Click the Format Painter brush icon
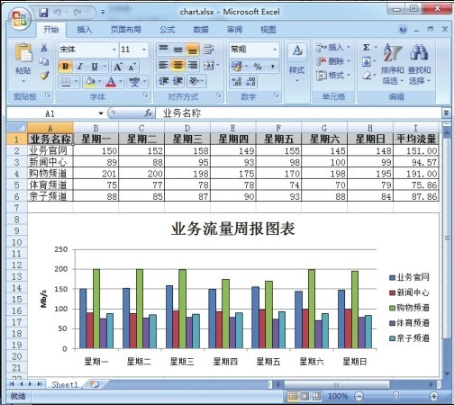The image size is (454, 405). 44,76
